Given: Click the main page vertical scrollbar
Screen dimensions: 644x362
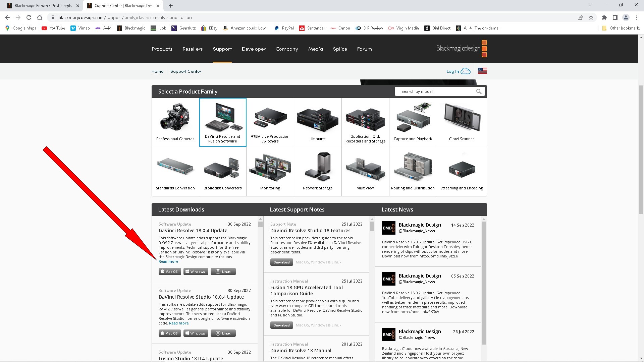Looking at the screenshot, I should click(641, 149).
